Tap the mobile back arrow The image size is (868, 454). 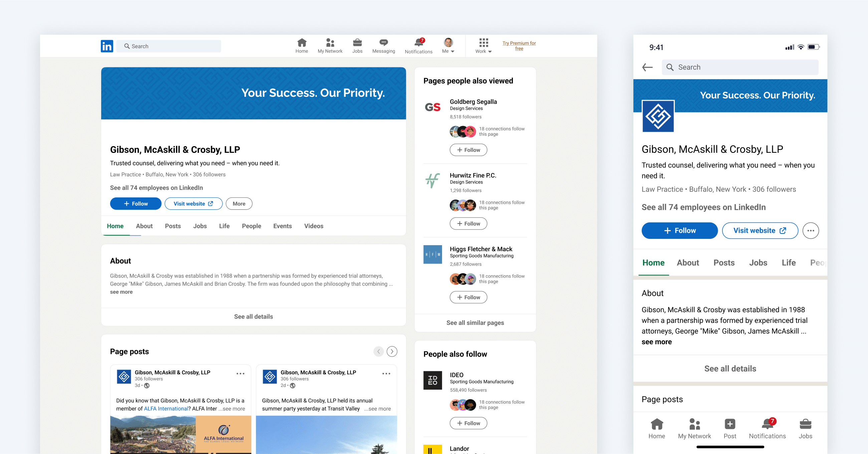coord(647,67)
